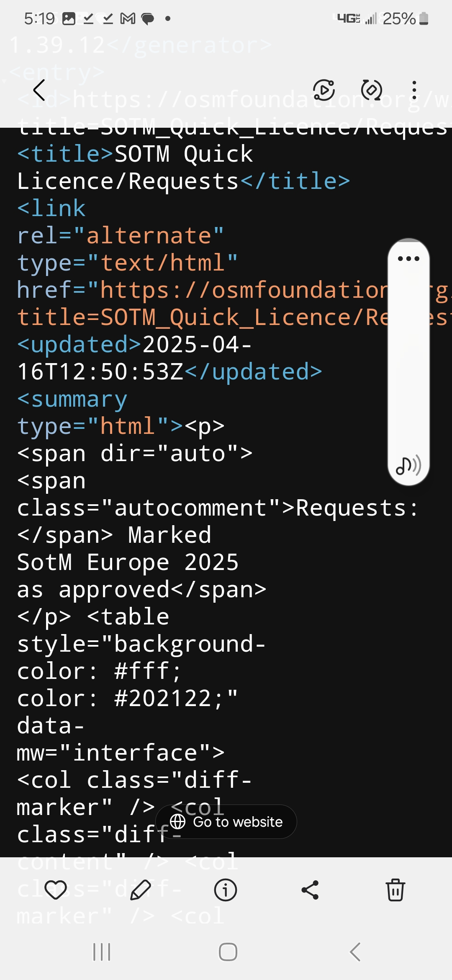This screenshot has width=452, height=980.
Task: Tap the 'mw="interface">' text
Action: [x=121, y=753]
